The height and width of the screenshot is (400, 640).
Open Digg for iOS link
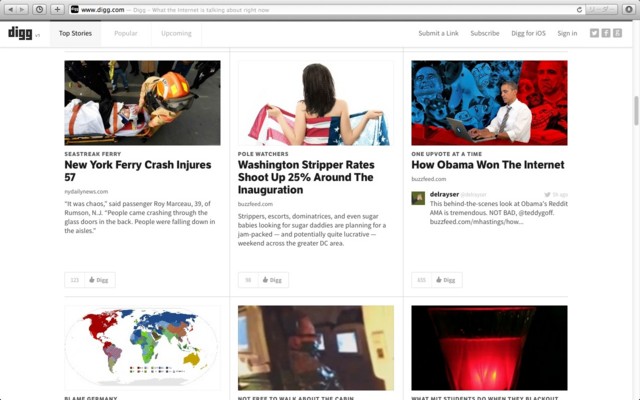pos(529,33)
